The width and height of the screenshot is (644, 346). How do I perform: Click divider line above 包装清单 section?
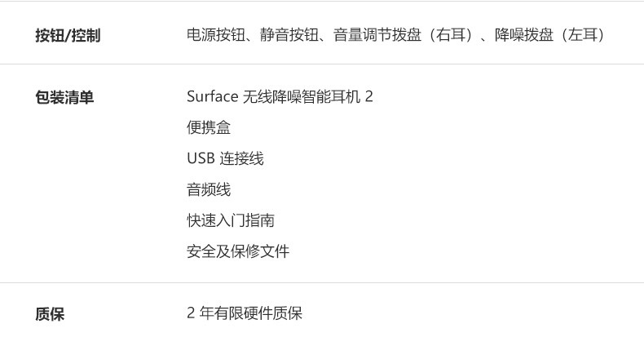point(322,64)
